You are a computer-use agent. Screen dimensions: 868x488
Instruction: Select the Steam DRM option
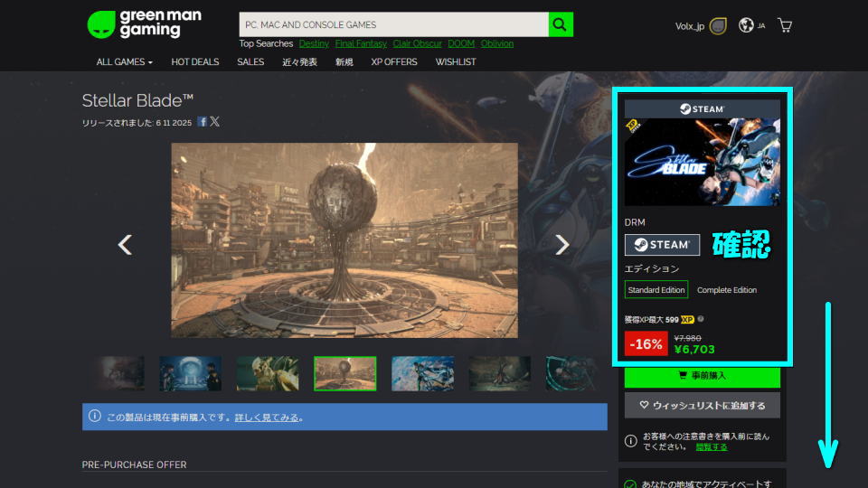(x=662, y=245)
